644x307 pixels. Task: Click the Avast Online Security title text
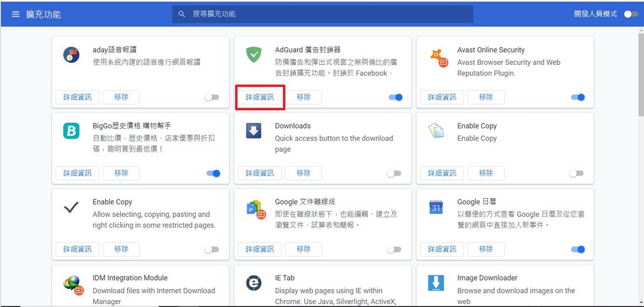coord(491,50)
